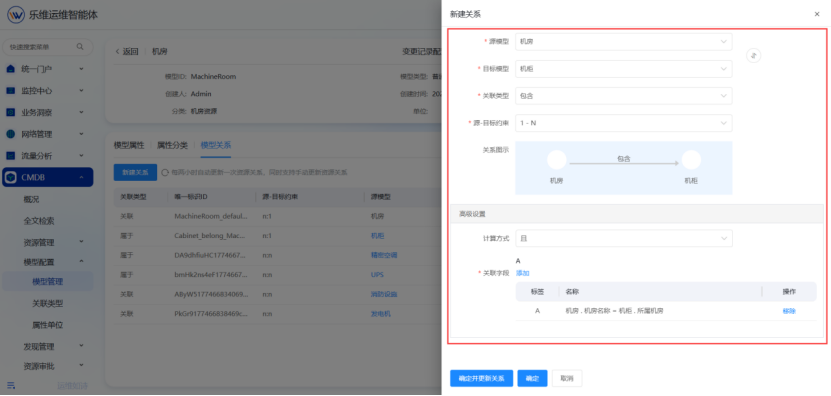The width and height of the screenshot is (831, 396).
Task: Expand the 关联类型 dropdown showing 包含
Action: (x=624, y=95)
